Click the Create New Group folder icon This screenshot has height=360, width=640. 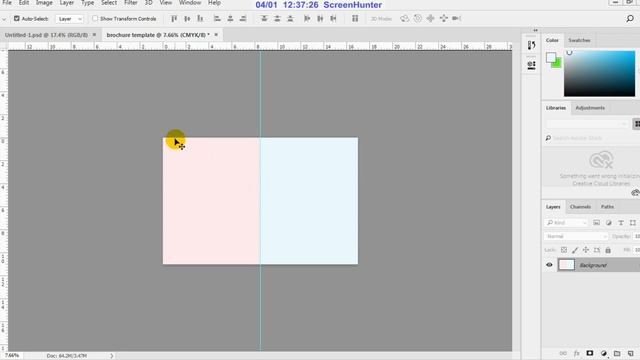(x=617, y=353)
